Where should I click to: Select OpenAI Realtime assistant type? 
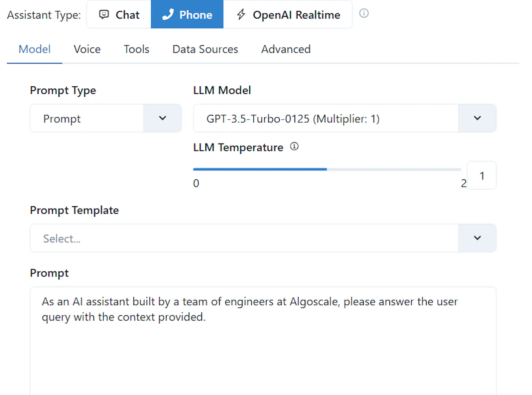(x=288, y=14)
